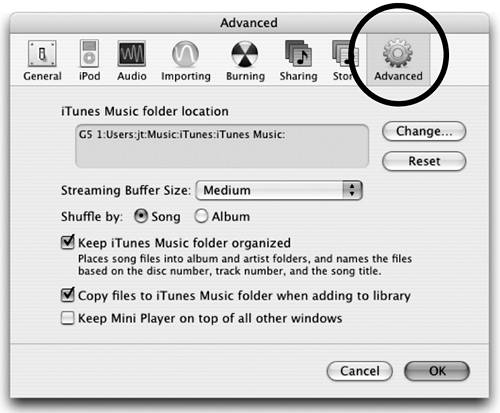Choose Album as the shuffle mode
This screenshot has width=500, height=413.
201,216
